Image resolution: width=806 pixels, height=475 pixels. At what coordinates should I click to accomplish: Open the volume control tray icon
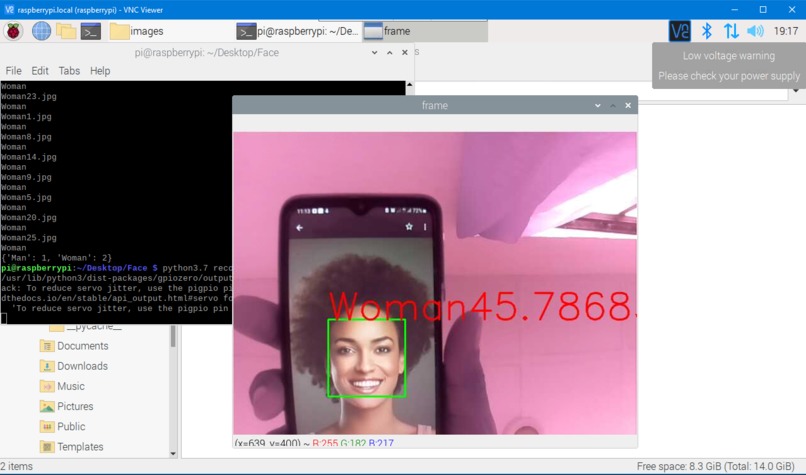pos(755,31)
